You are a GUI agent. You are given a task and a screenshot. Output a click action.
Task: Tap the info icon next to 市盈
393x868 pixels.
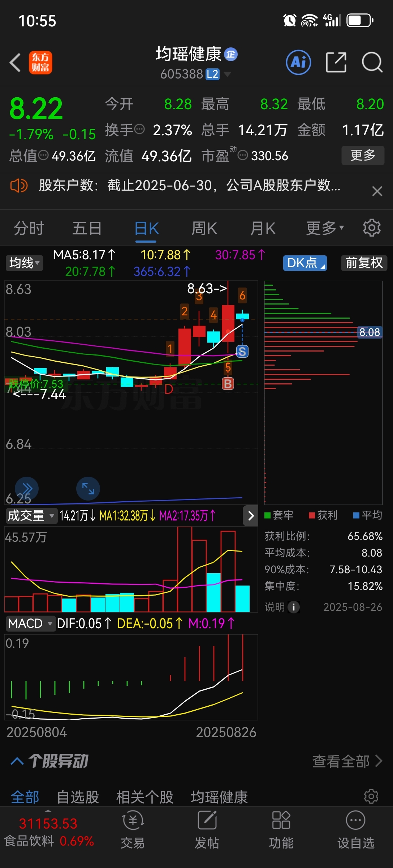pos(243,156)
